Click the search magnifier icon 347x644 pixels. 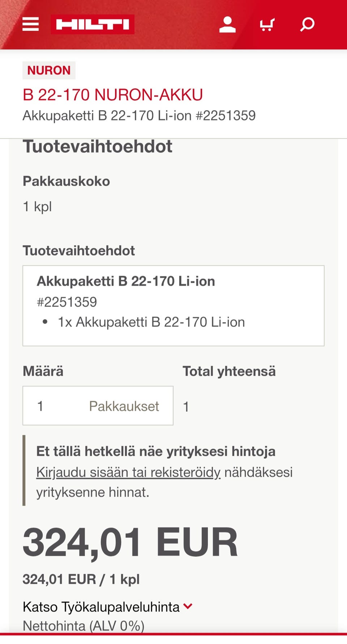[x=307, y=24]
